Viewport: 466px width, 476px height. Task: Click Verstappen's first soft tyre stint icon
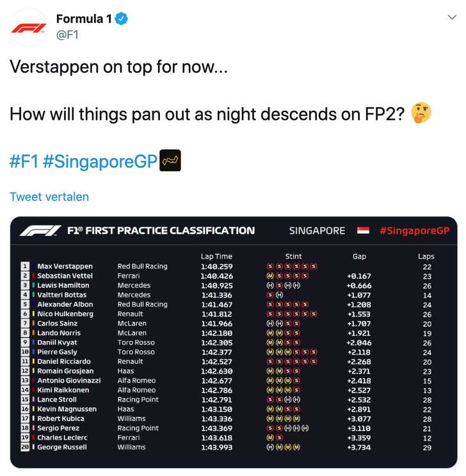pos(270,267)
